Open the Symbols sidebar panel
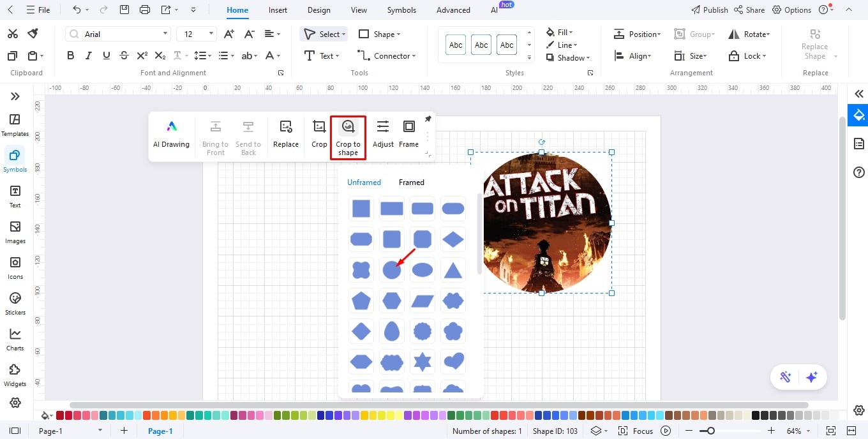868x439 pixels. click(15, 160)
